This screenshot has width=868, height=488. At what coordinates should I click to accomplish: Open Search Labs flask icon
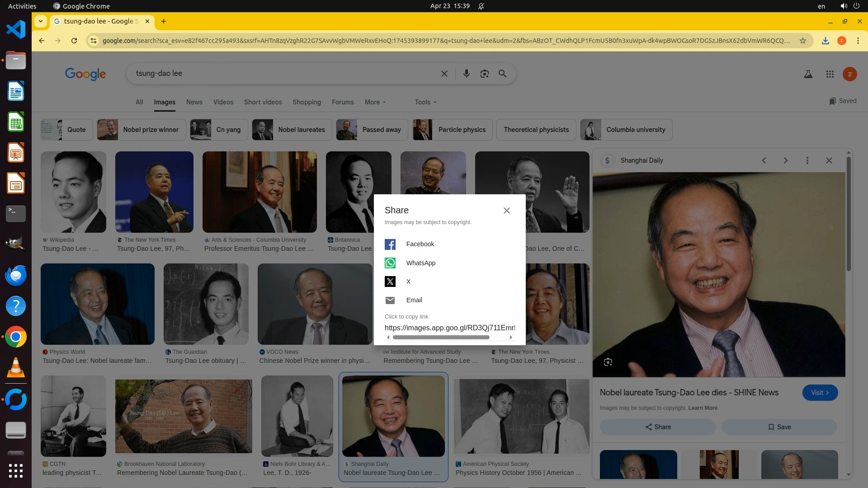(808, 74)
